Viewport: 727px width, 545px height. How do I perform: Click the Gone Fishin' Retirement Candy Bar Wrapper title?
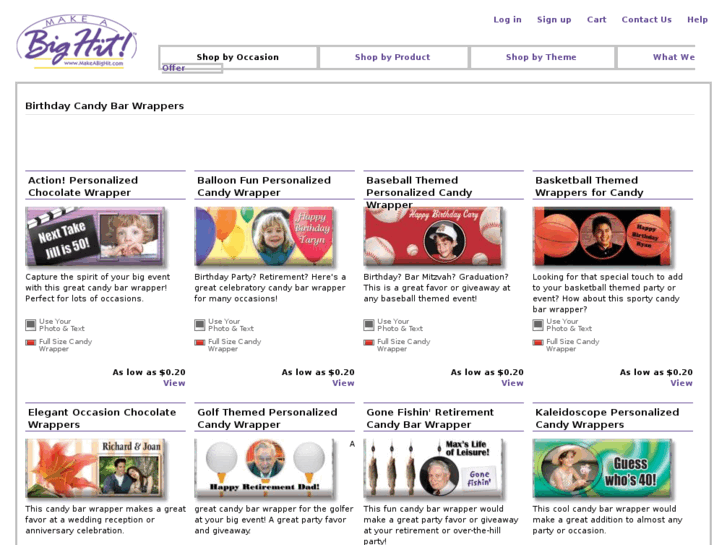pyautogui.click(x=430, y=418)
